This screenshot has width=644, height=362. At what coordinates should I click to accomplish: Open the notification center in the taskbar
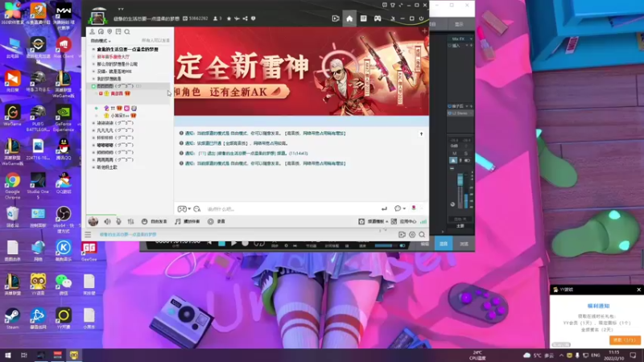coord(633,356)
